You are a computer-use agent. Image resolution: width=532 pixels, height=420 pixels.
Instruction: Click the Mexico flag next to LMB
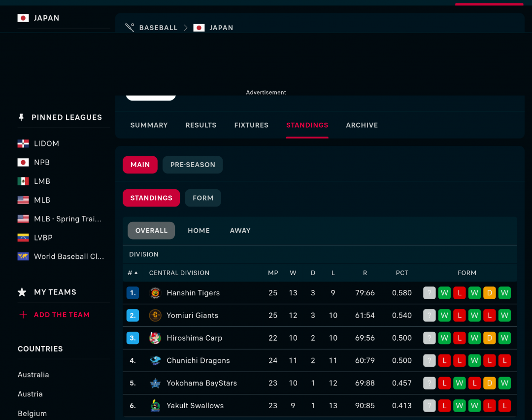(x=23, y=181)
